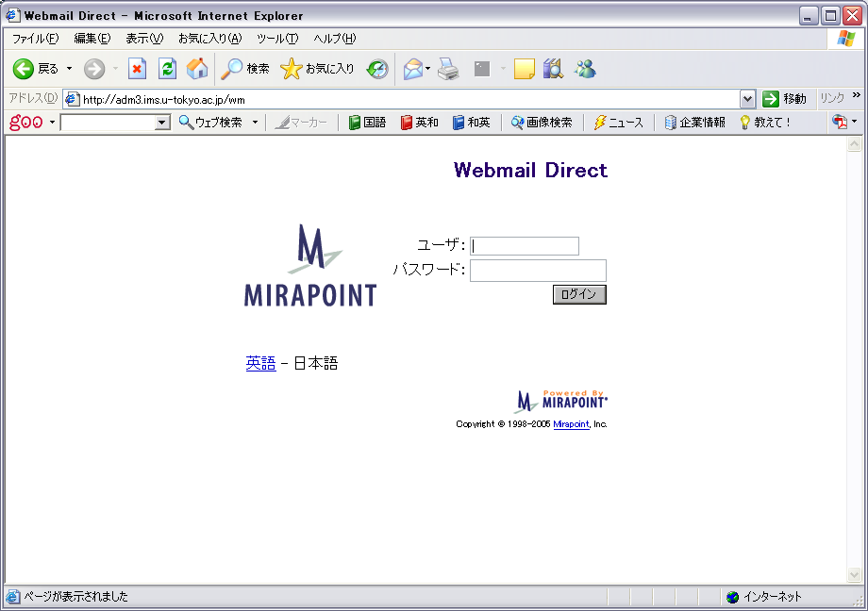The image size is (868, 611).
Task: Click the Windows flag throbber logo
Action: pyautogui.click(x=846, y=39)
